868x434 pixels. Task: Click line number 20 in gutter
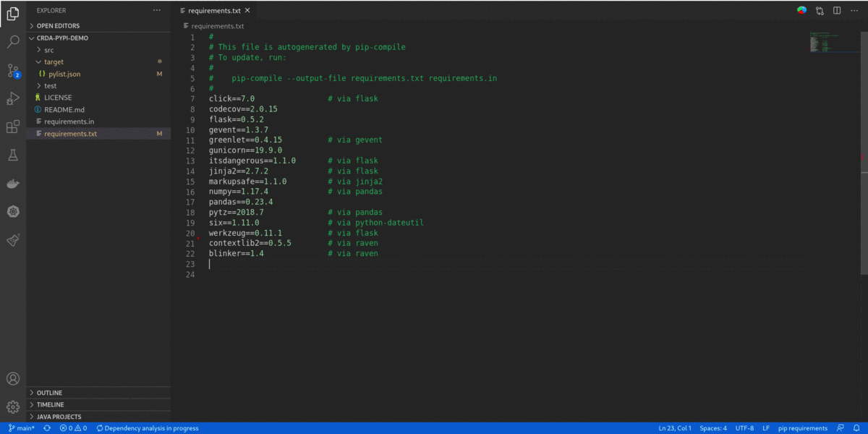tap(190, 233)
